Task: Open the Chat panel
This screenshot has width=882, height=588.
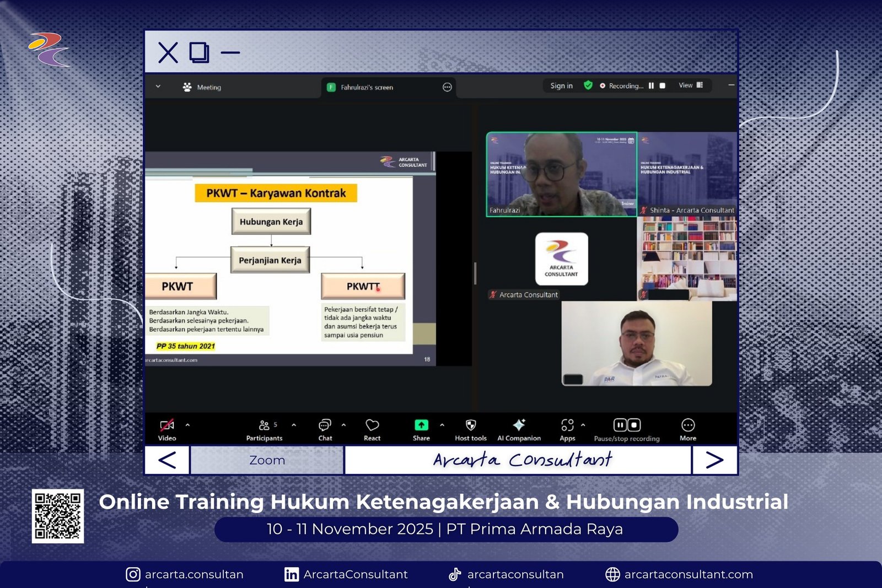Action: click(x=325, y=429)
